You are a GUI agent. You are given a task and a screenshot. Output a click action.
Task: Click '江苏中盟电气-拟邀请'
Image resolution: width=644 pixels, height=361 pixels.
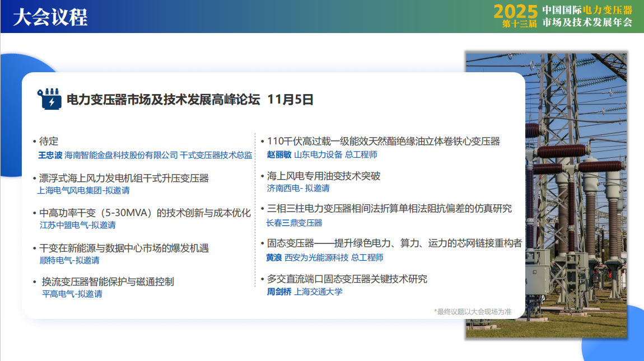[x=78, y=225]
